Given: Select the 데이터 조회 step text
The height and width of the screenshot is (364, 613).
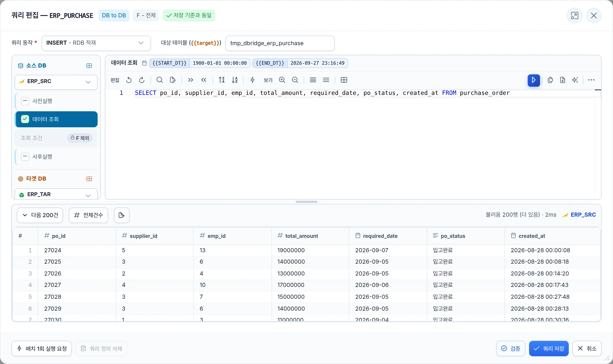Looking at the screenshot, I should tap(45, 119).
